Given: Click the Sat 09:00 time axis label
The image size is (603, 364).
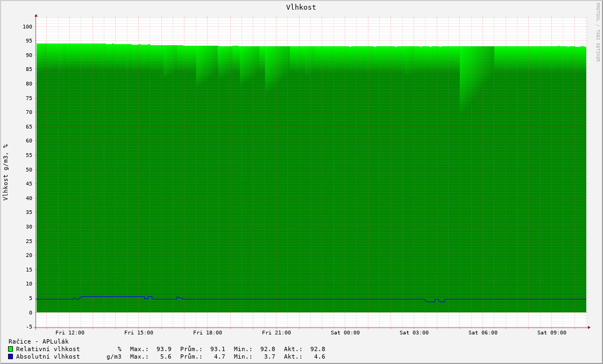Looking at the screenshot, I should [552, 333].
